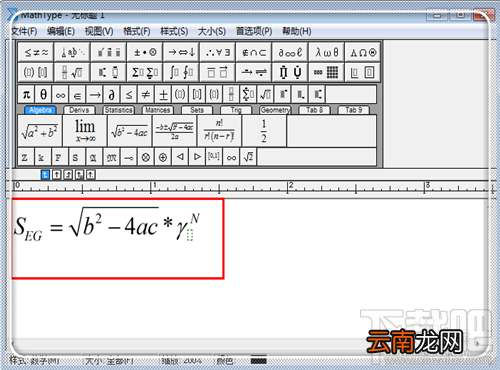Open the 文件(F) menu
Image resolution: width=500 pixels, height=370 pixels.
pos(24,31)
